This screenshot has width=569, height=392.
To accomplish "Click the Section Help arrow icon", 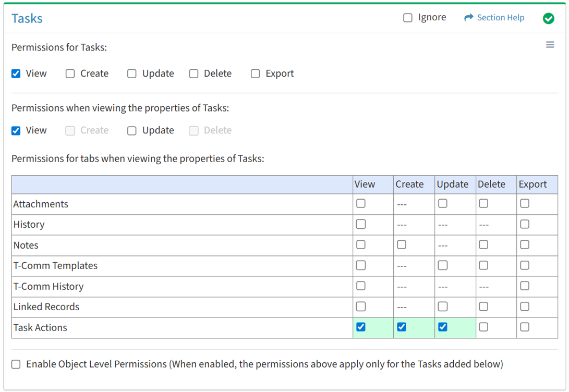I will pyautogui.click(x=468, y=18).
